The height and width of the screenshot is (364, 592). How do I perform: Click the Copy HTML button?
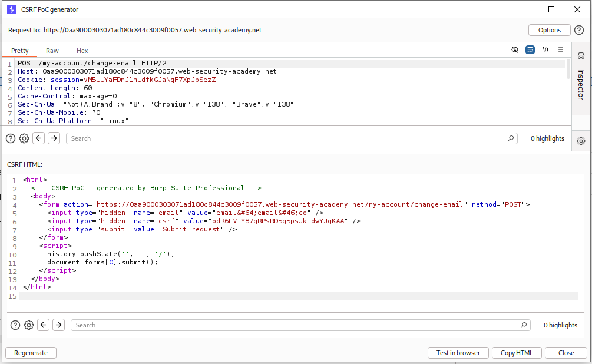click(517, 353)
